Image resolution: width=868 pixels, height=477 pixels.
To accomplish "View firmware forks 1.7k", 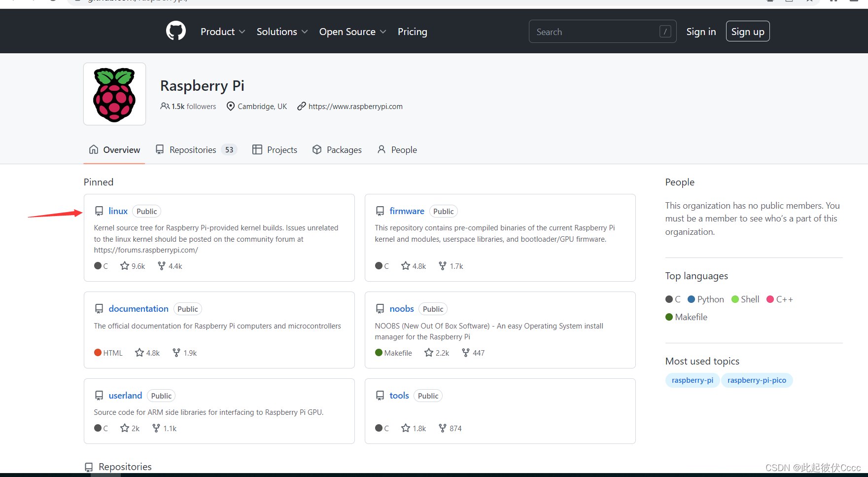I will pyautogui.click(x=451, y=266).
